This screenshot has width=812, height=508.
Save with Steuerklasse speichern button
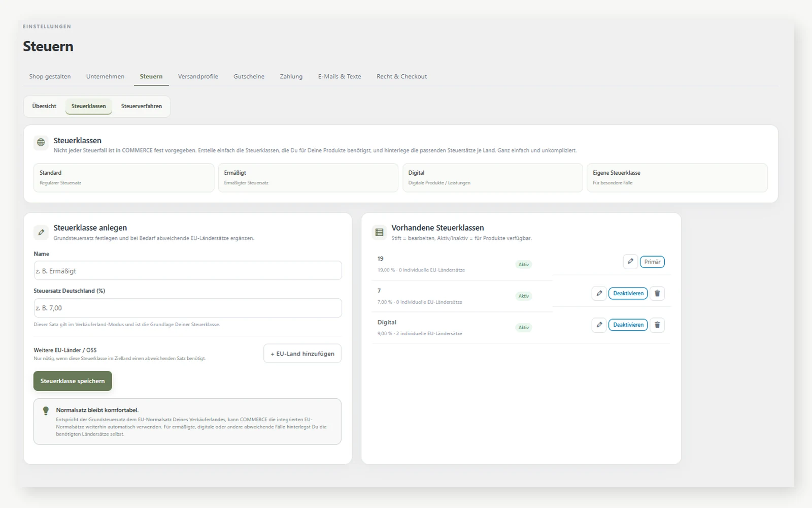pos(73,381)
